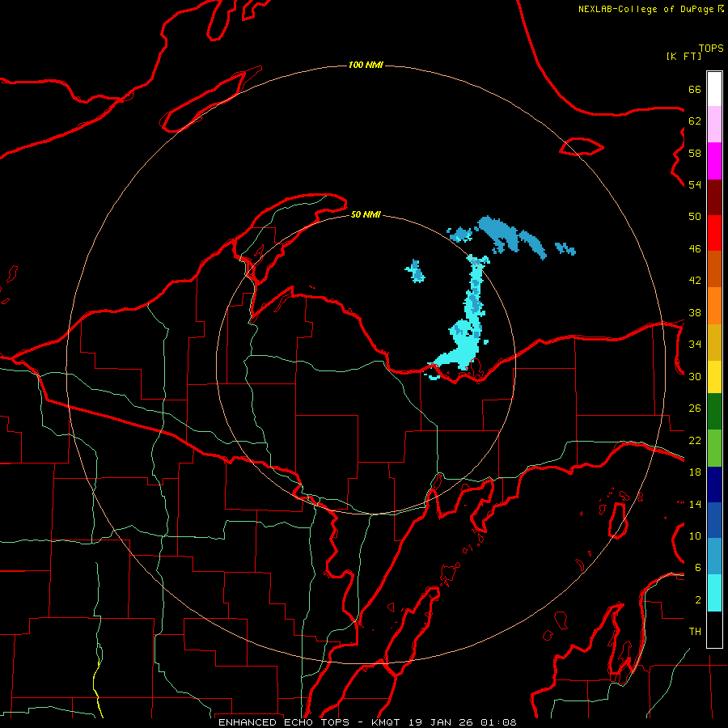Click the medium blue 10-14 kft legend block

(x=714, y=520)
